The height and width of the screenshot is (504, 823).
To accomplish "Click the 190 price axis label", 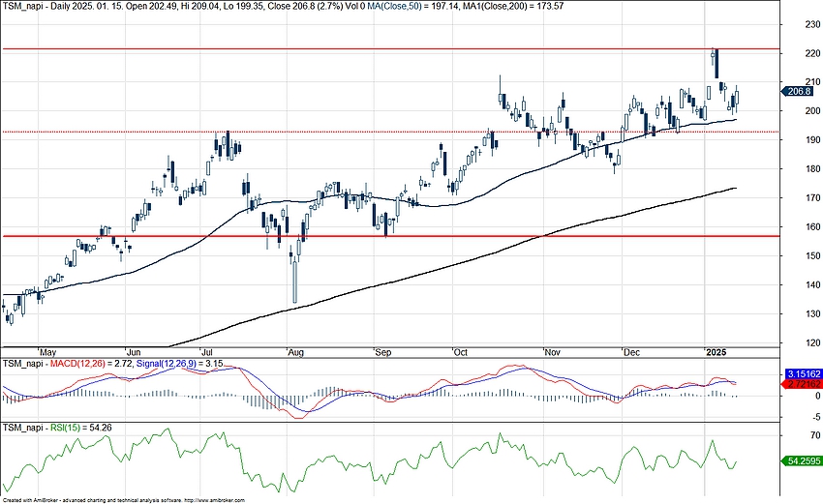I will 813,140.
